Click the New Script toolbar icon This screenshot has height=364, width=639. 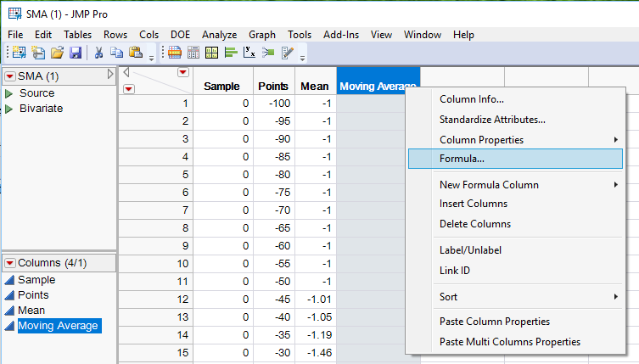tap(38, 53)
